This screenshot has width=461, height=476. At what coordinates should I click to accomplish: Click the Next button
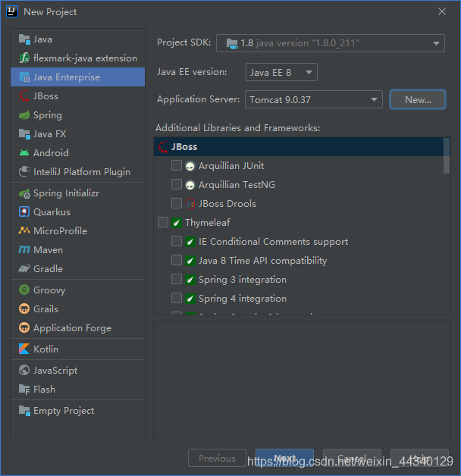click(284, 458)
